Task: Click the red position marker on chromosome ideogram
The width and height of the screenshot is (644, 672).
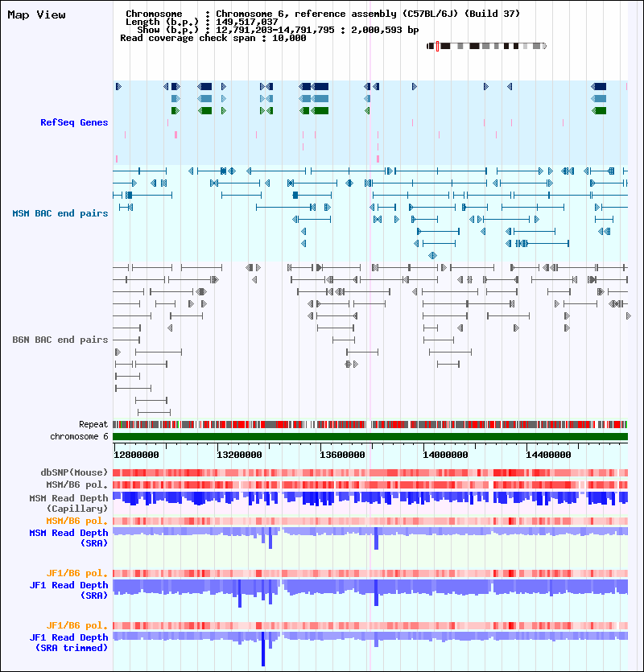Action: 437,47
